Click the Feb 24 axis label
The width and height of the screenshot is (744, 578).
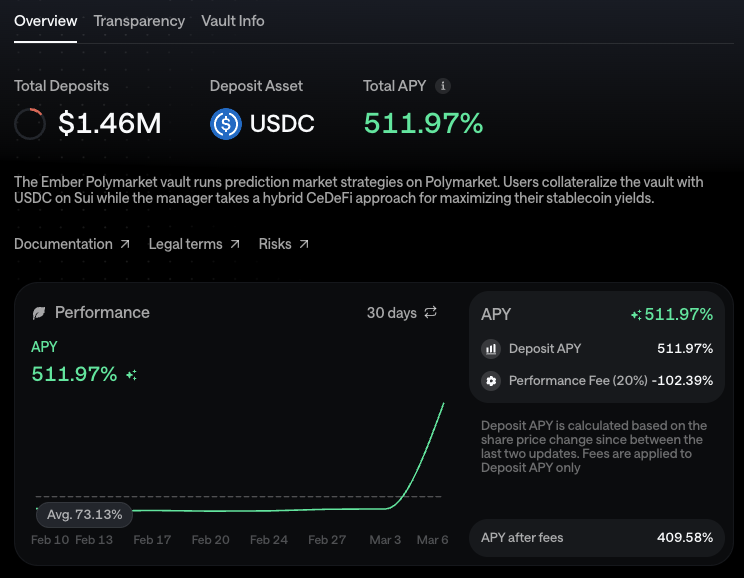[x=269, y=540]
